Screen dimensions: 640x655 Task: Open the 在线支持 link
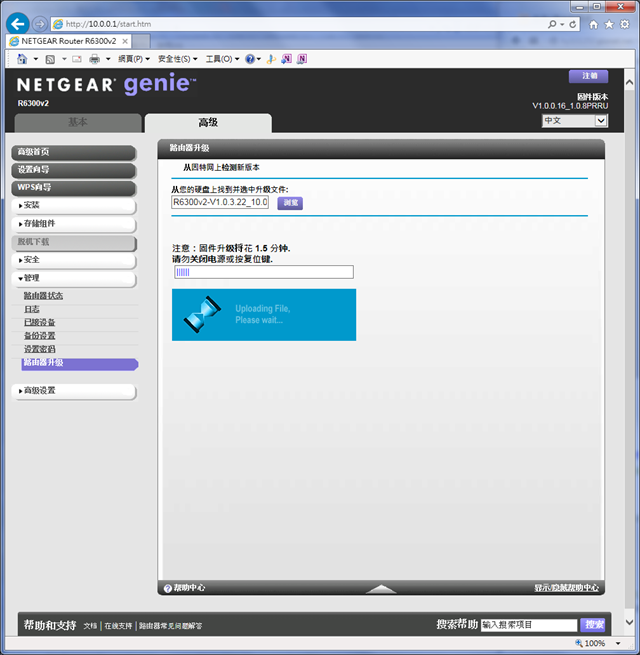[x=118, y=626]
